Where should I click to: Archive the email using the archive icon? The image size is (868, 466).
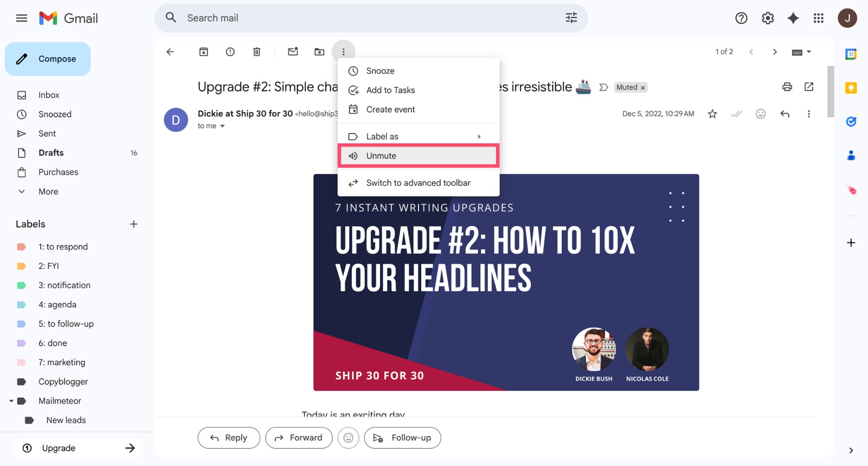[203, 51]
